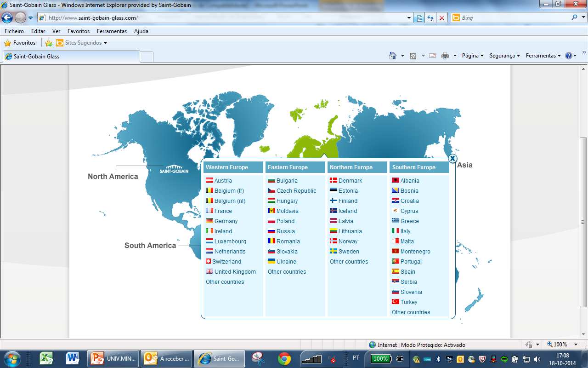This screenshot has width=588, height=368.
Task: Click the Read Mail envelope icon
Action: pos(432,56)
